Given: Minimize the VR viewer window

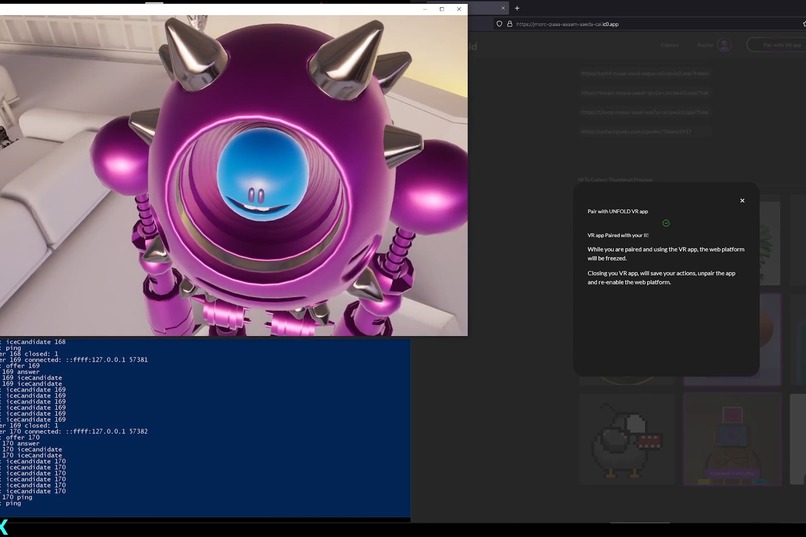Looking at the screenshot, I should tap(425, 9).
